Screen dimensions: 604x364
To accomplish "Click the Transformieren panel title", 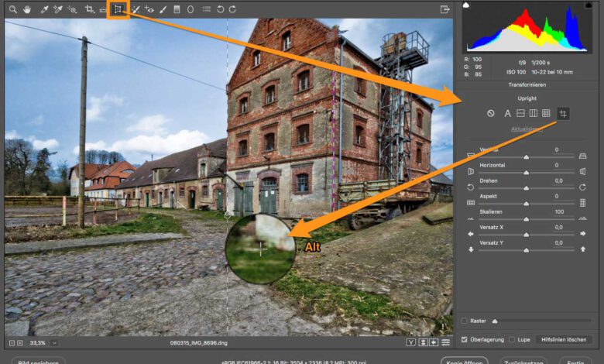I will click(x=527, y=84).
